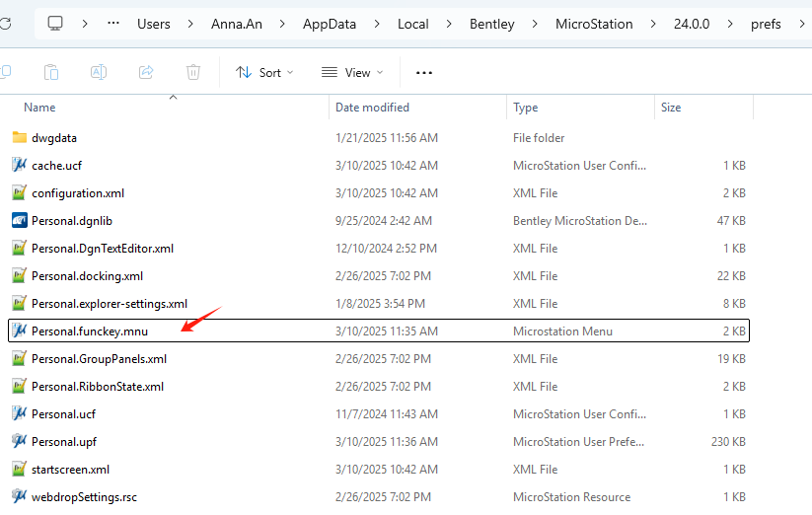Navigate to Local in the breadcrumb
This screenshot has height=515, width=812.
click(x=413, y=24)
